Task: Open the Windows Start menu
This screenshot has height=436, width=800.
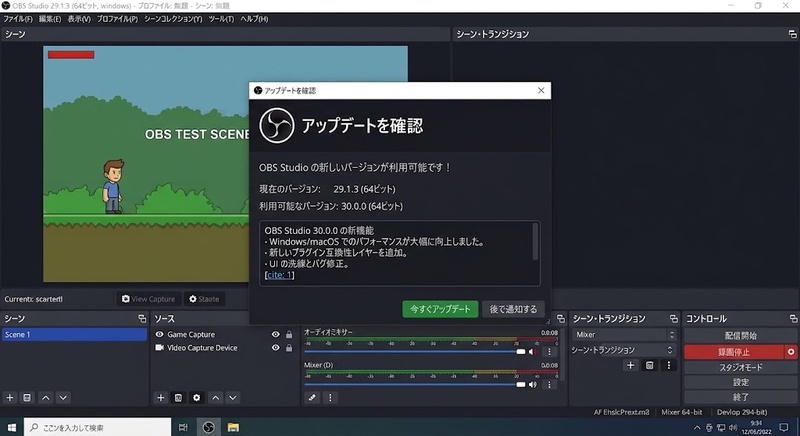Action: [x=11, y=427]
